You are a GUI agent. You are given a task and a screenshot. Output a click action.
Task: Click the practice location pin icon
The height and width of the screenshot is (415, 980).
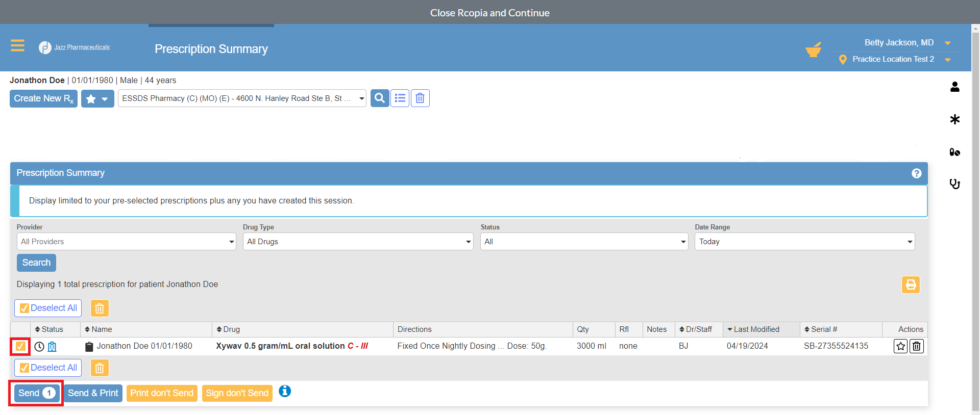[x=843, y=60]
